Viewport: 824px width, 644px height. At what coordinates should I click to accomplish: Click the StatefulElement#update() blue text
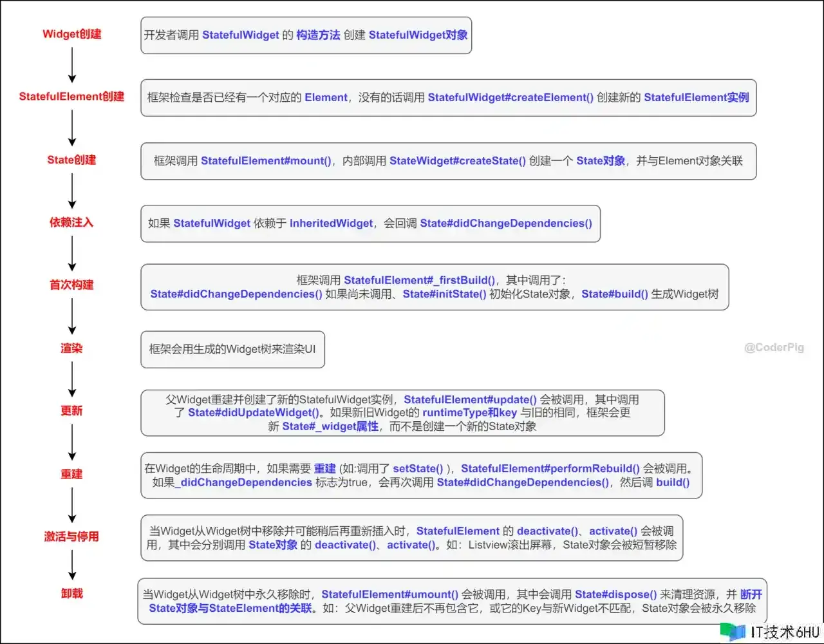[x=470, y=400]
